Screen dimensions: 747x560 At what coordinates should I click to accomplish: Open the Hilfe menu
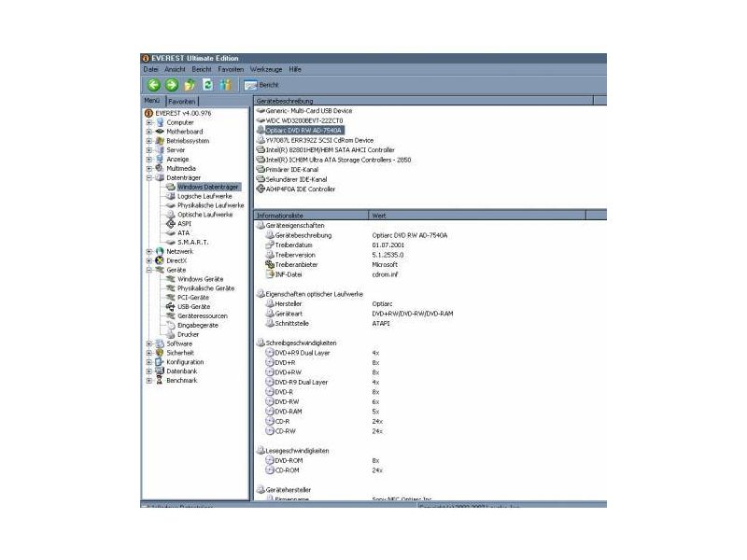coord(295,69)
